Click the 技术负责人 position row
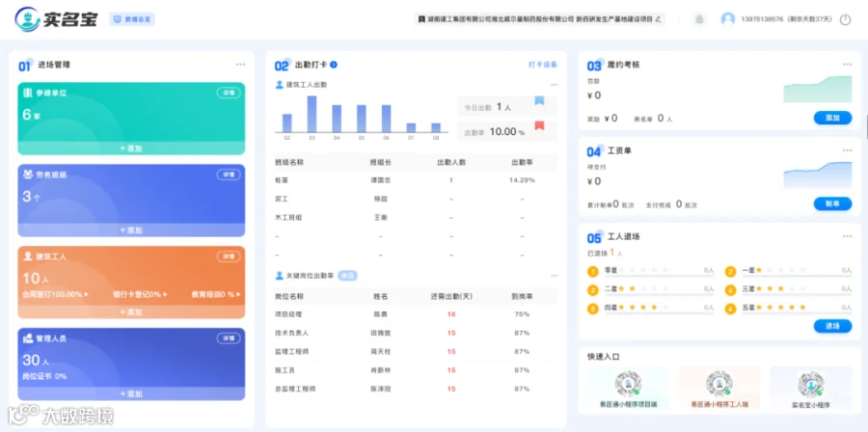The image size is (868, 432). tap(416, 333)
